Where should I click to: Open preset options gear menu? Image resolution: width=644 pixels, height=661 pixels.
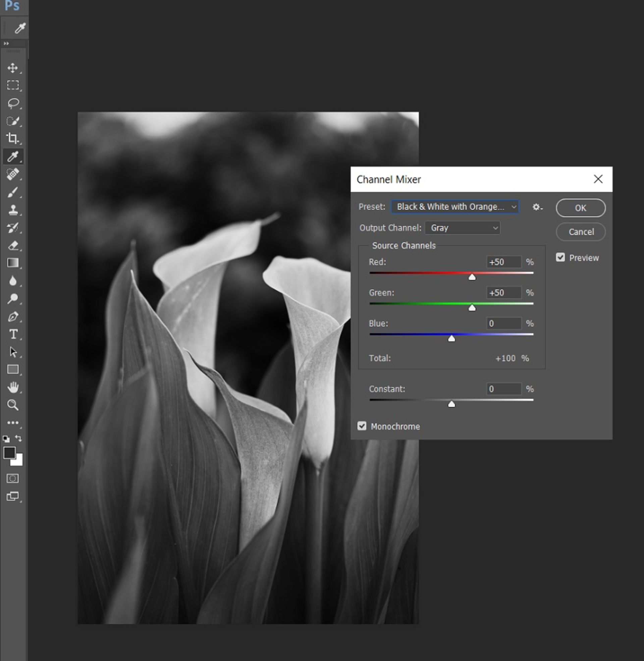click(x=537, y=207)
